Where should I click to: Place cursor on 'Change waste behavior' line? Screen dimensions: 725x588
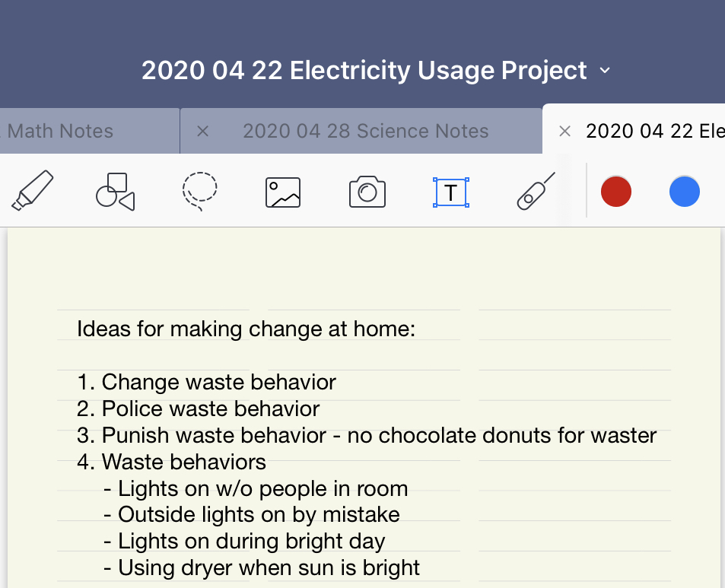pyautogui.click(x=219, y=382)
